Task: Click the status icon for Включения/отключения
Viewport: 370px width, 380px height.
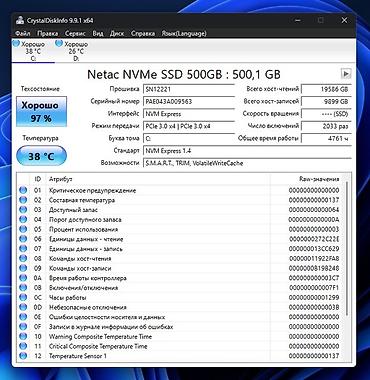Action: [x=23, y=288]
